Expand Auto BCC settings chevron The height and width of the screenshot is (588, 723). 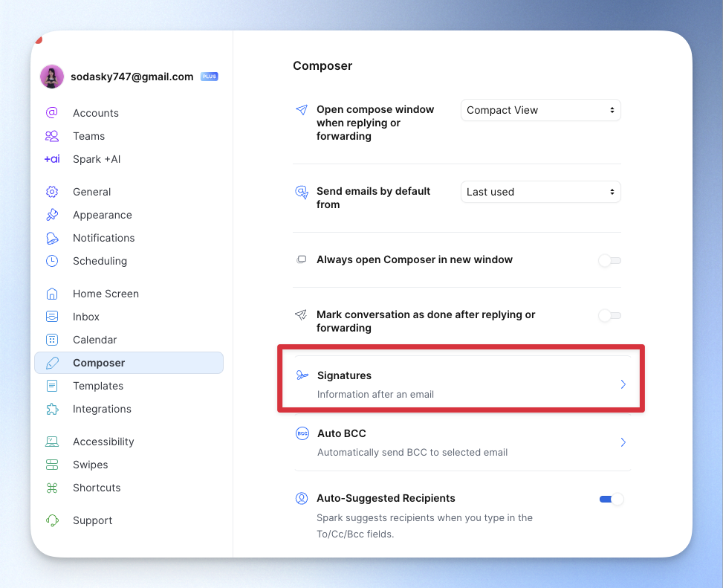coord(623,442)
